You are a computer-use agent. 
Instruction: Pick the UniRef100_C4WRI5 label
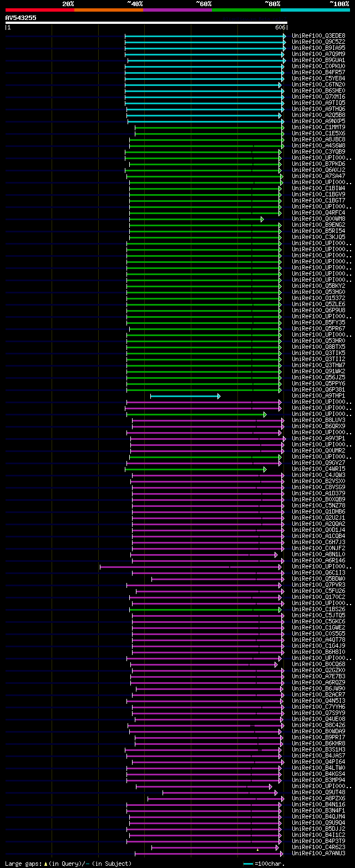318,469
